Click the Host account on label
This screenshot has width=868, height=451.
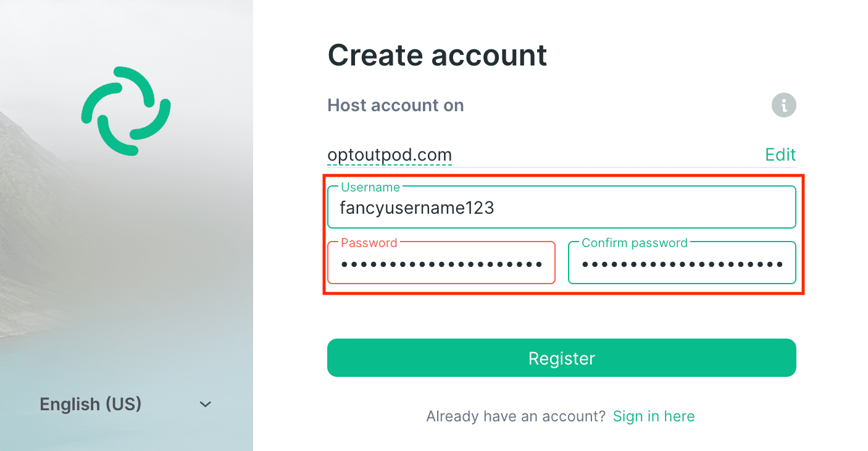[396, 105]
